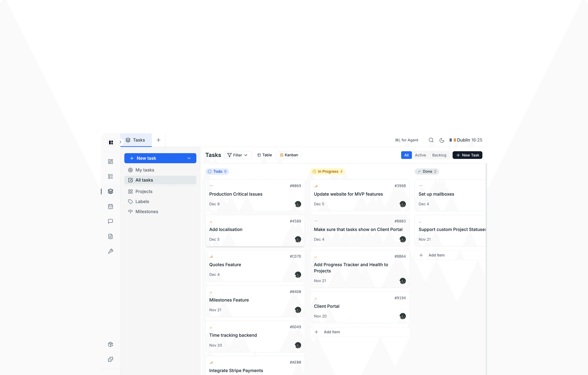Image resolution: width=588 pixels, height=375 pixels.
Task: Open the wrench tools sidebar icon
Action: (x=110, y=251)
